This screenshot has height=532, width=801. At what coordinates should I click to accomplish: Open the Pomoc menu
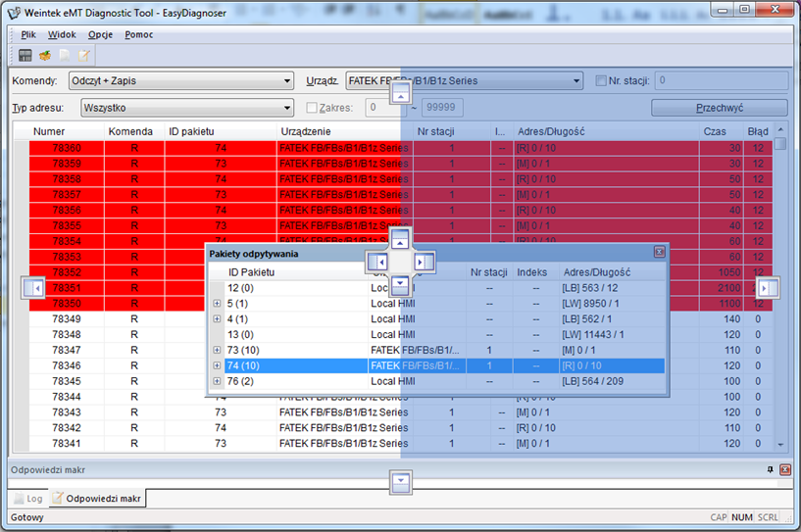coord(139,34)
